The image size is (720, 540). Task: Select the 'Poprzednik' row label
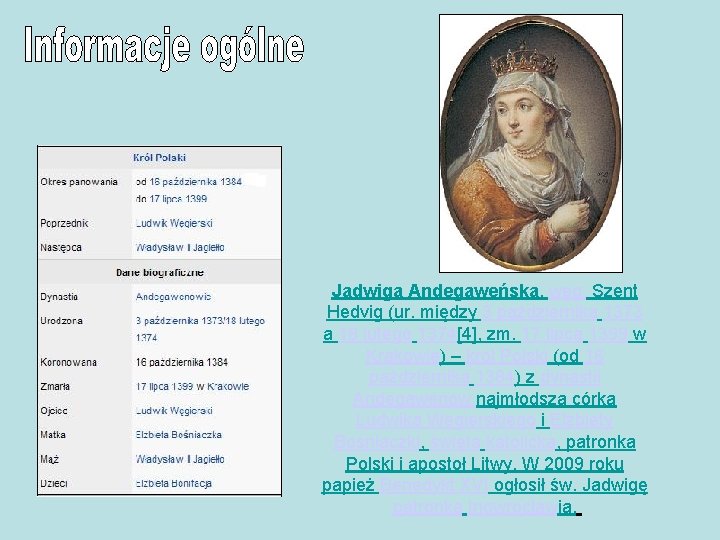click(64, 223)
